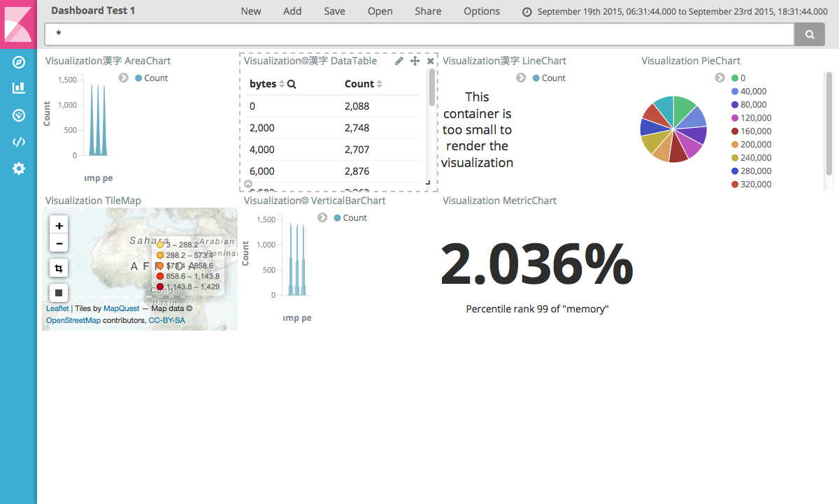Open the Visualize bar chart sidebar icon
Viewport: 839px width, 504px height.
pyautogui.click(x=19, y=88)
